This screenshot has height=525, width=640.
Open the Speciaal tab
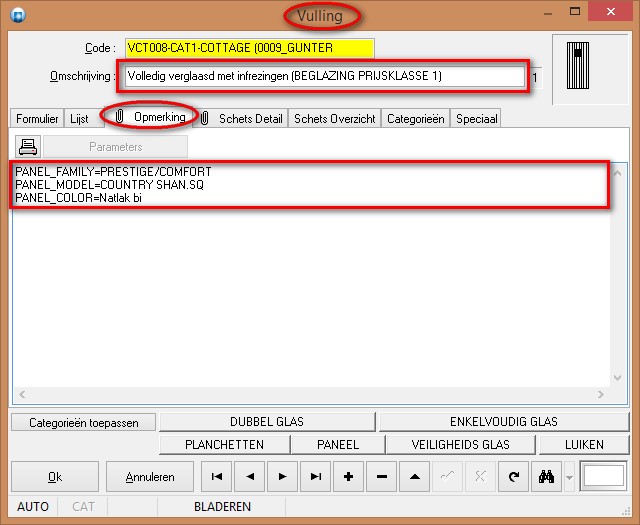pos(476,119)
